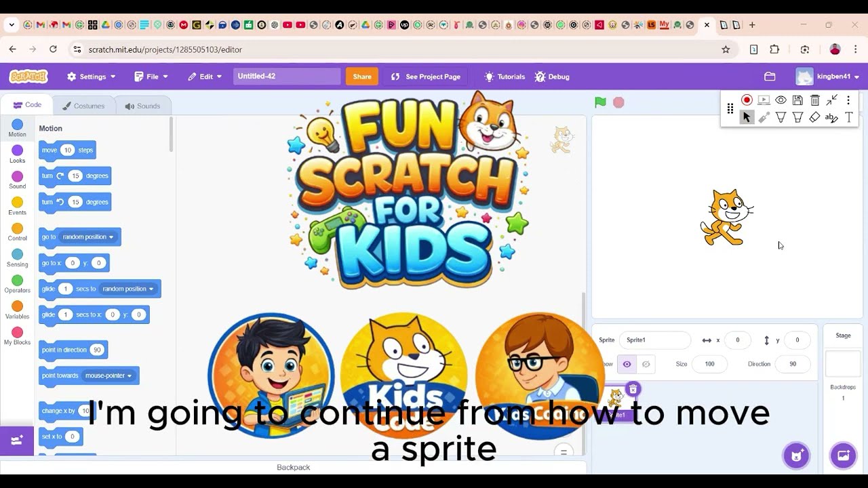Open 'go to random position' block dropdown
The width and height of the screenshot is (868, 488).
(x=88, y=237)
